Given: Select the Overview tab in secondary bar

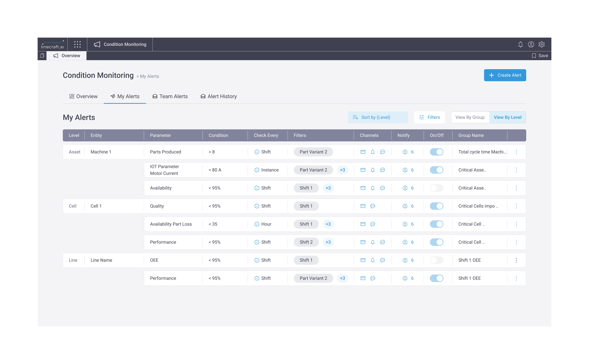Looking at the screenshot, I should 66,56.
